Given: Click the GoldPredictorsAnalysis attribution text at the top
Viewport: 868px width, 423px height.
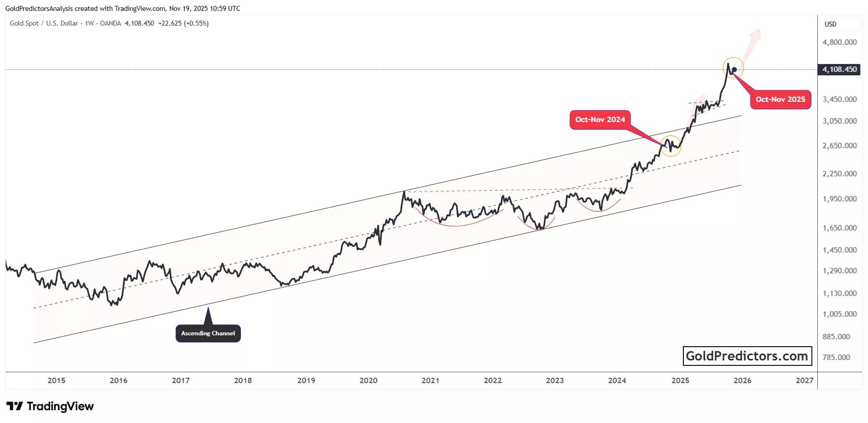Looking at the screenshot, I should [x=39, y=8].
